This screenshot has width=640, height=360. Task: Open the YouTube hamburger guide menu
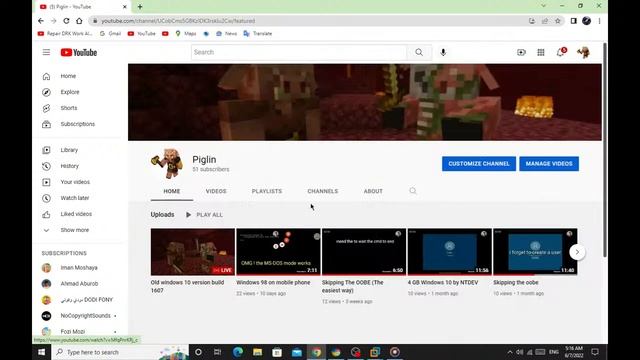(x=46, y=52)
